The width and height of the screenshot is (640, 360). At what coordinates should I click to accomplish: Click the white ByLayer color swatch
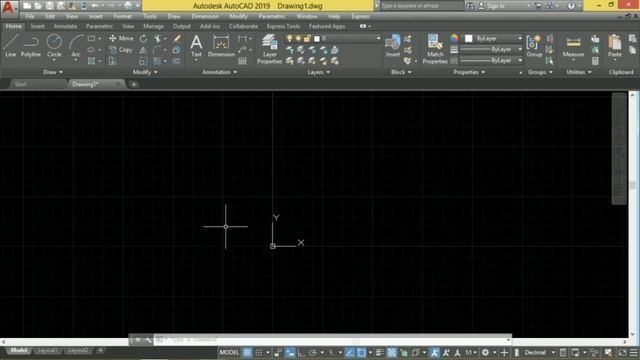point(469,38)
